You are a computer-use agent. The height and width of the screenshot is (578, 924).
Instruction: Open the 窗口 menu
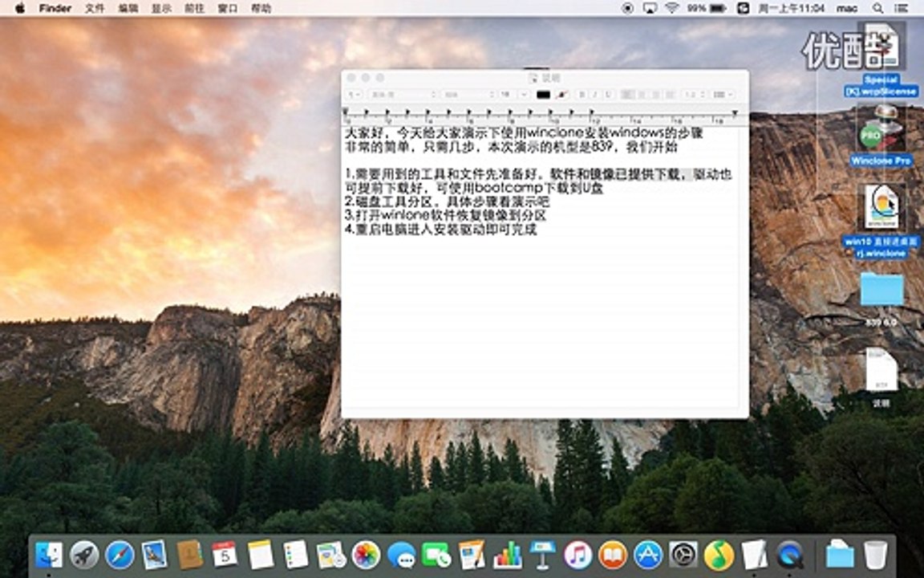tap(228, 8)
